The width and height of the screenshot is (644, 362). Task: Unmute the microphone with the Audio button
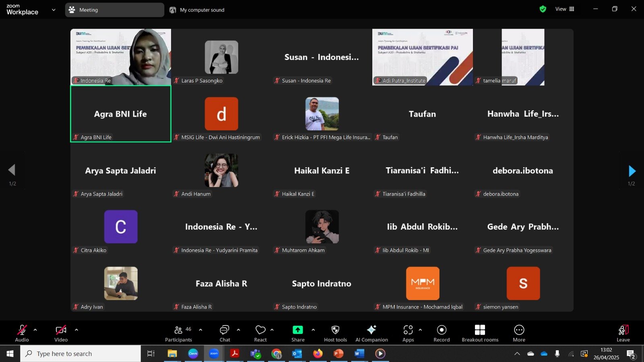click(22, 333)
